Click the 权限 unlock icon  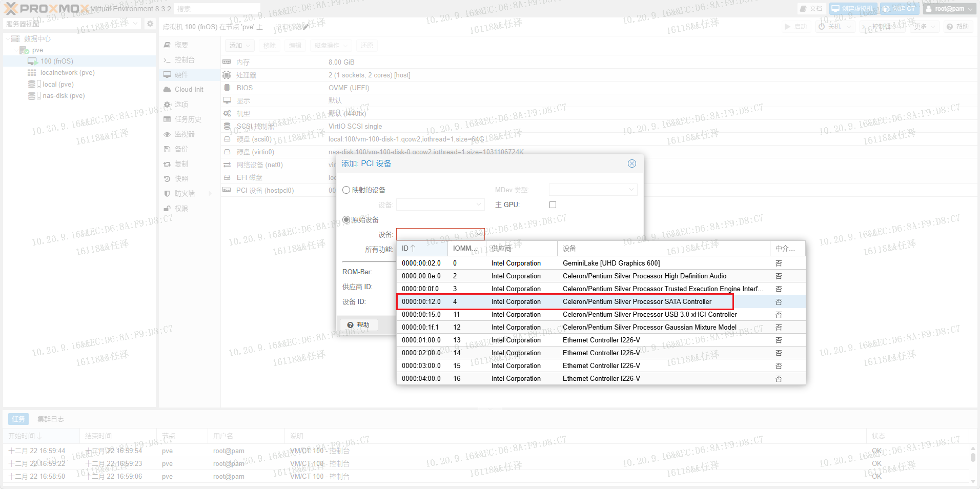click(167, 209)
